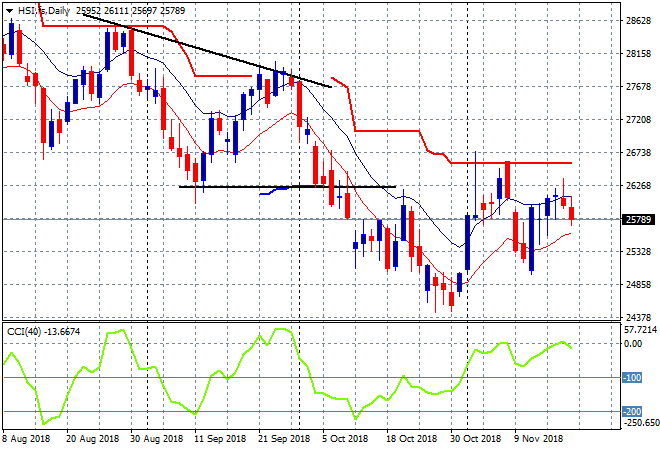Click the HSI,fs,Daily chart title text
660x450 pixels.
click(44, 11)
